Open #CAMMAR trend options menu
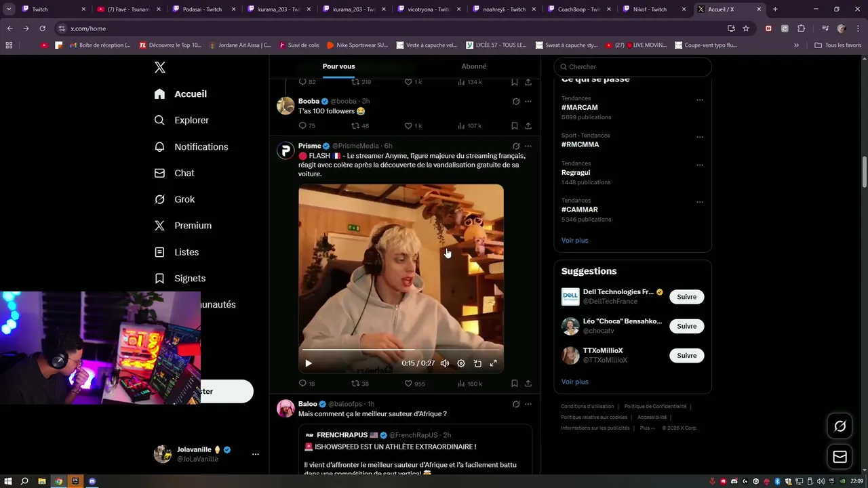Viewport: 868px width, 488px height. (x=700, y=202)
